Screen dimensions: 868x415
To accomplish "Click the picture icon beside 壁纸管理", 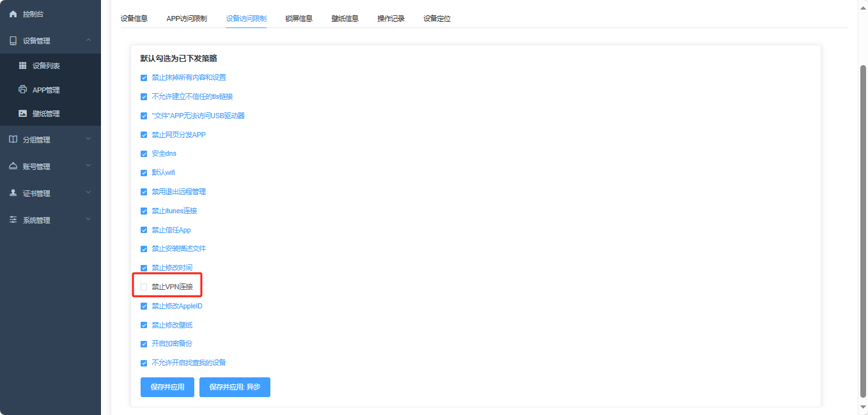I will 22,114.
